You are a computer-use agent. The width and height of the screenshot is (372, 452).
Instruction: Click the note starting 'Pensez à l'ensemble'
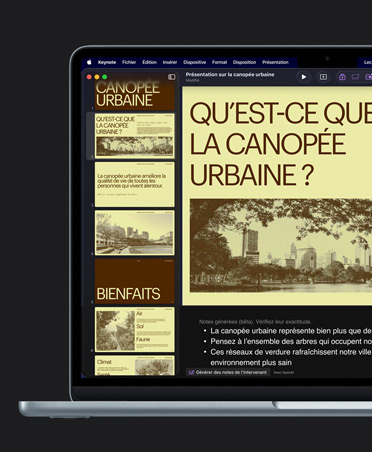(291, 341)
